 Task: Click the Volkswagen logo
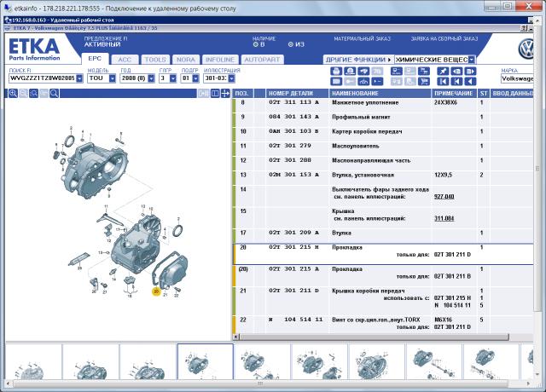tap(526, 49)
